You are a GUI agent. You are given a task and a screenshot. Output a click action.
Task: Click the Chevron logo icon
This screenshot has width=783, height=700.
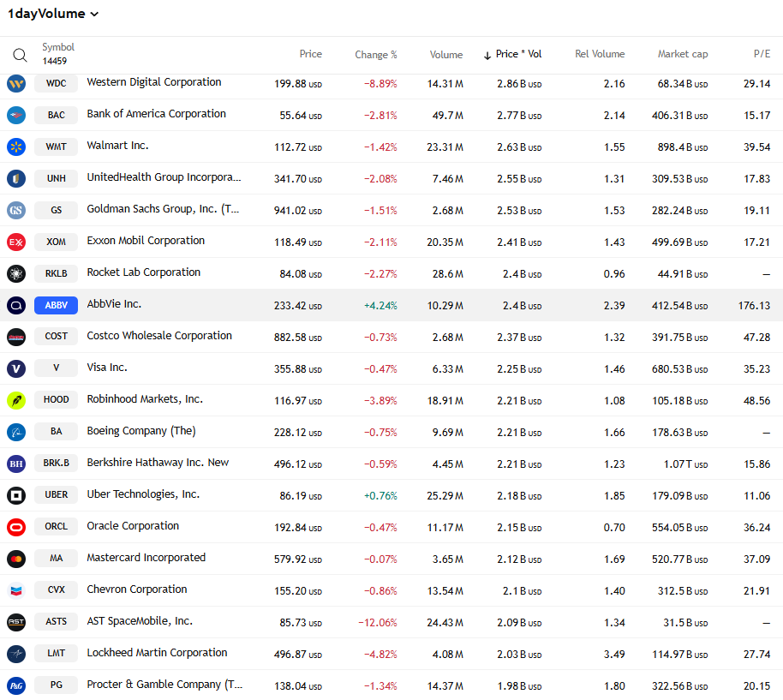[x=16, y=590]
